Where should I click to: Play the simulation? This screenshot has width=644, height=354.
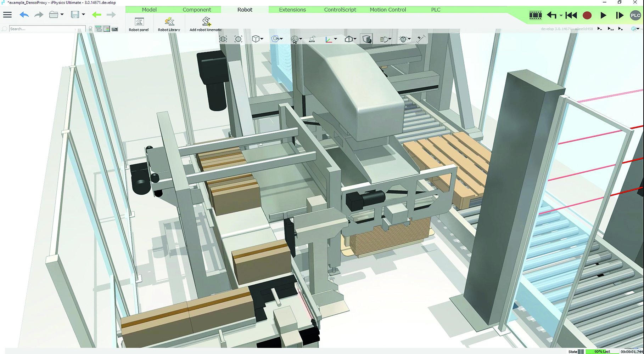(604, 15)
